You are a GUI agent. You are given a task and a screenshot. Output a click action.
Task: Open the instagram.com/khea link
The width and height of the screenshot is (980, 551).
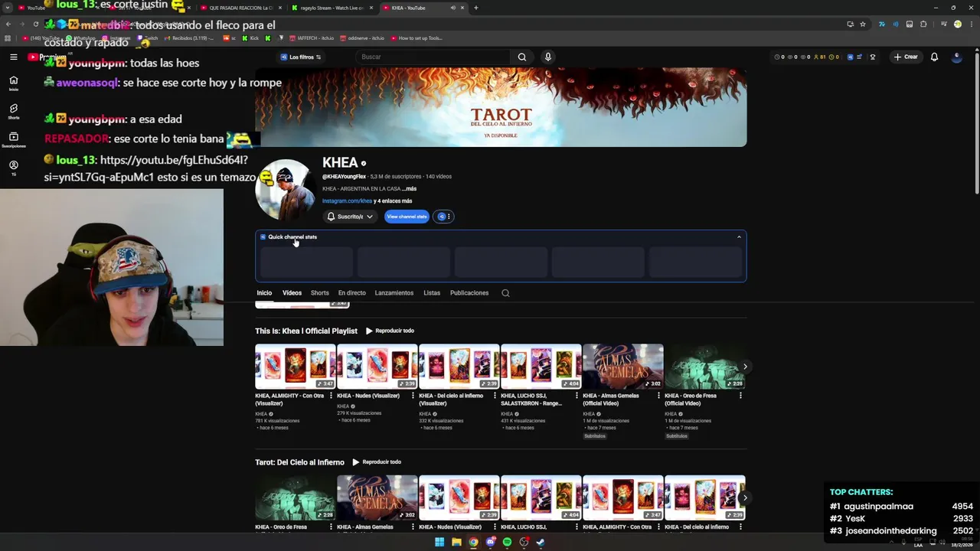347,201
